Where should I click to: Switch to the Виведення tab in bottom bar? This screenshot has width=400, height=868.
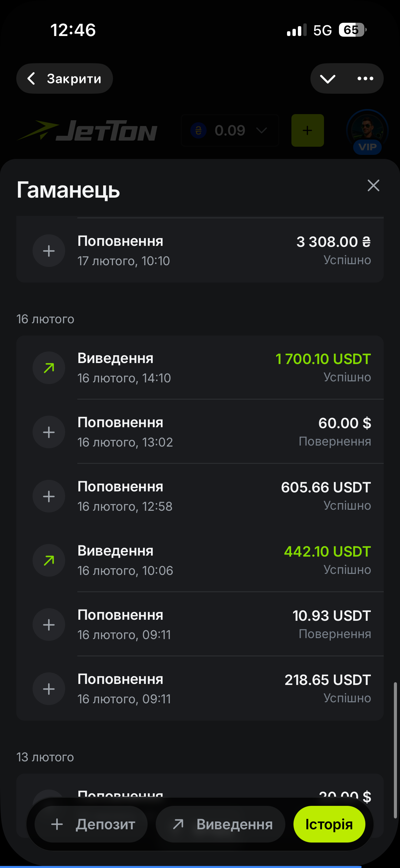click(221, 824)
